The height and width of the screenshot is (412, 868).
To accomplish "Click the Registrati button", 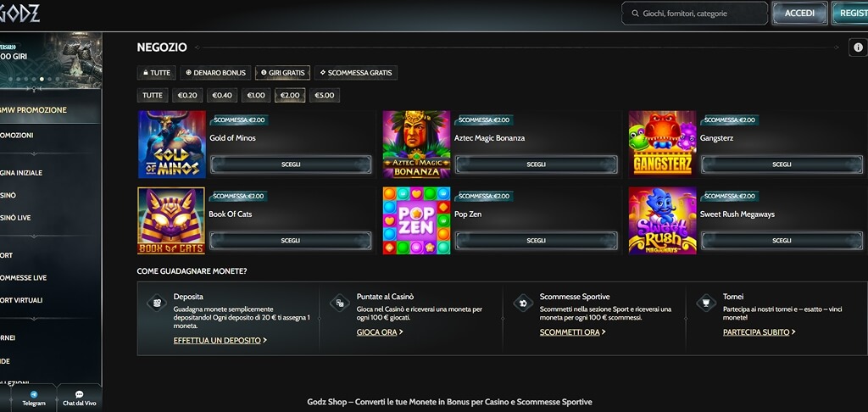I will coord(849,14).
